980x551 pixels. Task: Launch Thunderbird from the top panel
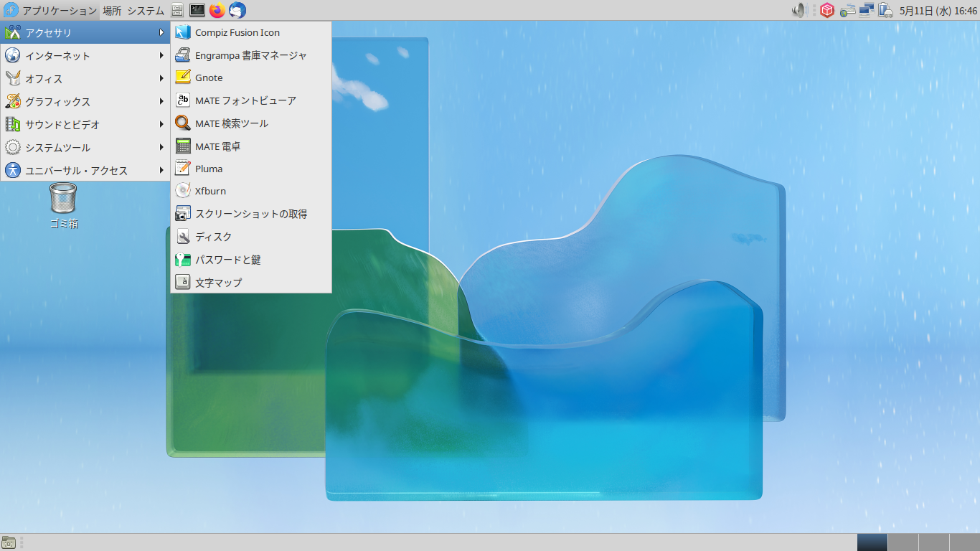pos(237,11)
